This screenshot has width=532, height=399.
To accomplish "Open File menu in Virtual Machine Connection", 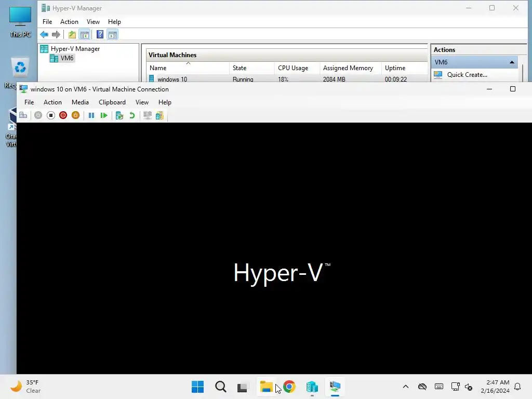I will click(x=29, y=102).
